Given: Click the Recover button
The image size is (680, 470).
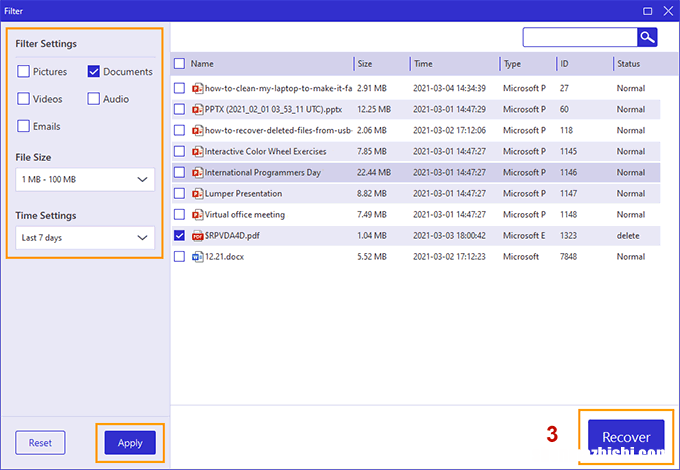Looking at the screenshot, I should click(626, 437).
